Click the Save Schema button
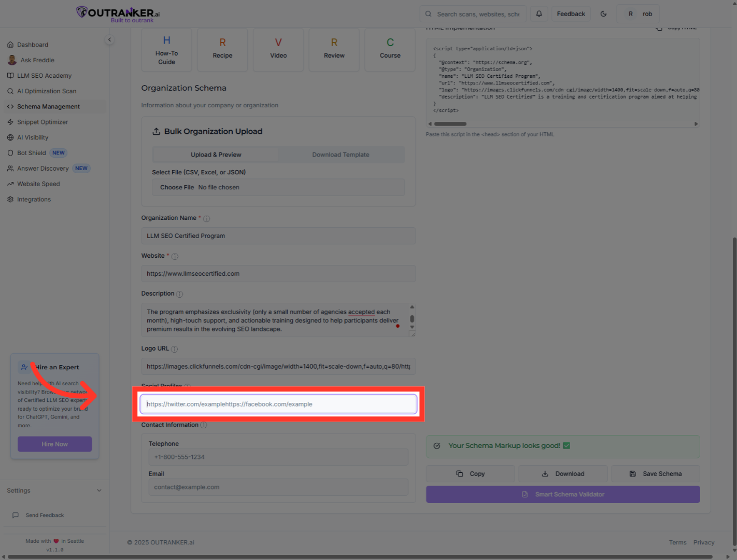This screenshot has height=560, width=737. tap(656, 474)
